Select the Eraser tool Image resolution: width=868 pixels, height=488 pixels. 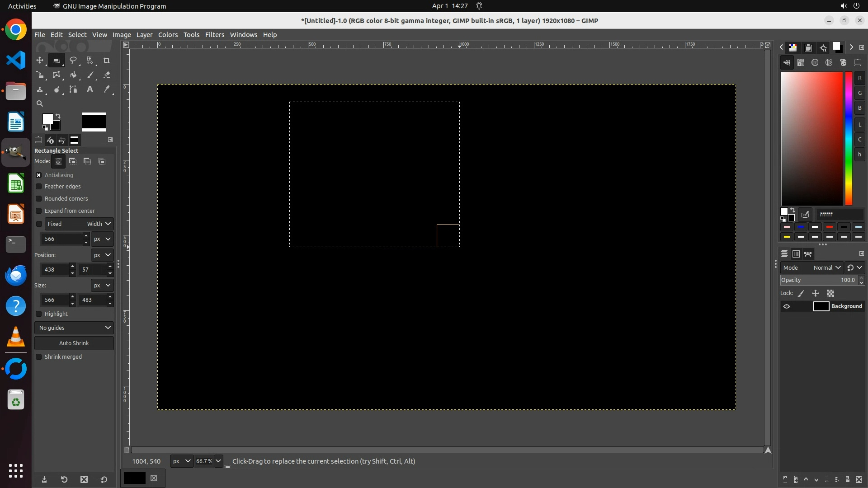[107, 75]
